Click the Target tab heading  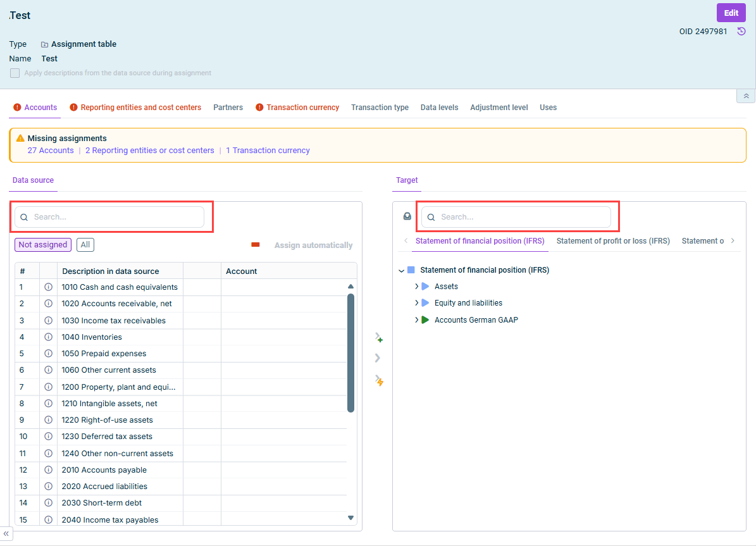pyautogui.click(x=407, y=180)
